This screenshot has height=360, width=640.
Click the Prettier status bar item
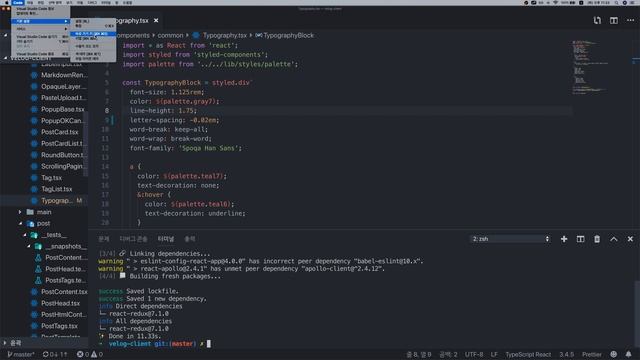pyautogui.click(x=592, y=354)
